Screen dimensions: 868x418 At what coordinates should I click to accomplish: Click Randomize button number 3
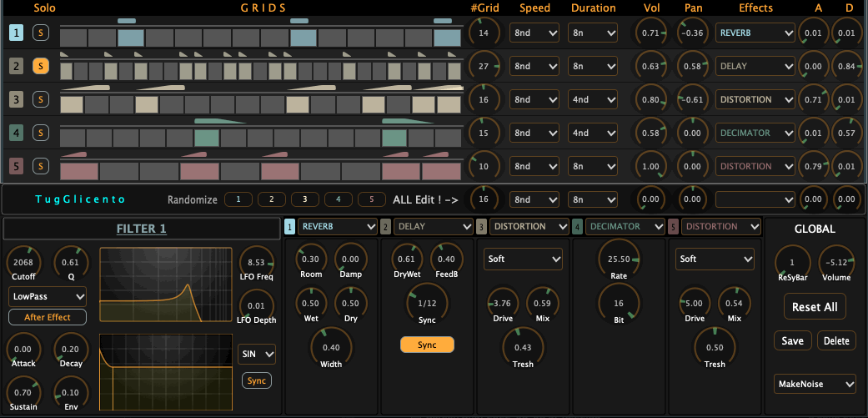(304, 199)
